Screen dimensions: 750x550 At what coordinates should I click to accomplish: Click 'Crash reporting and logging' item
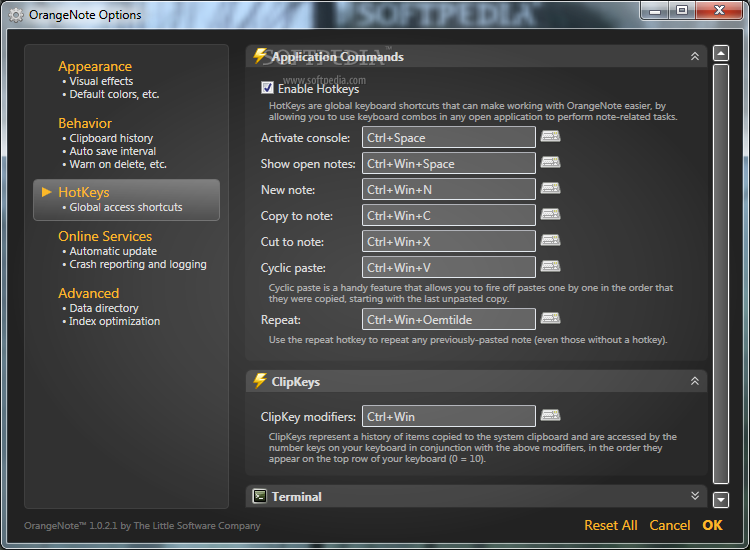(138, 264)
